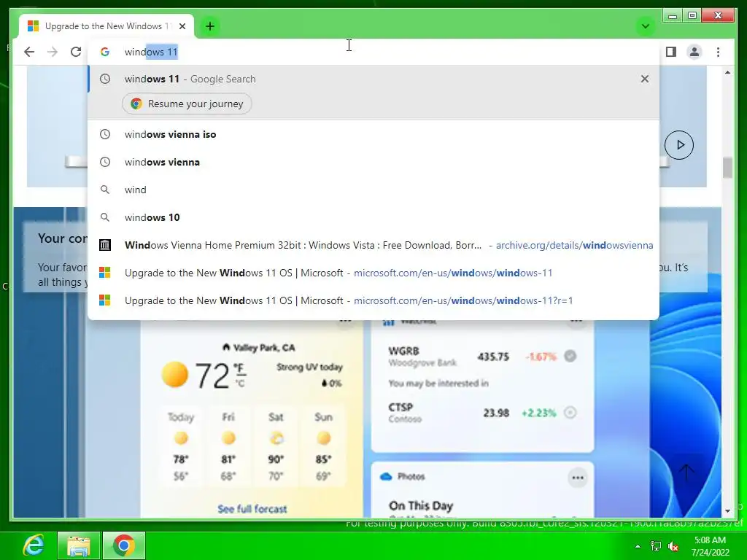Viewport: 747px width, 560px height.
Task: Open the Chrome profile avatar menu
Action: [694, 52]
